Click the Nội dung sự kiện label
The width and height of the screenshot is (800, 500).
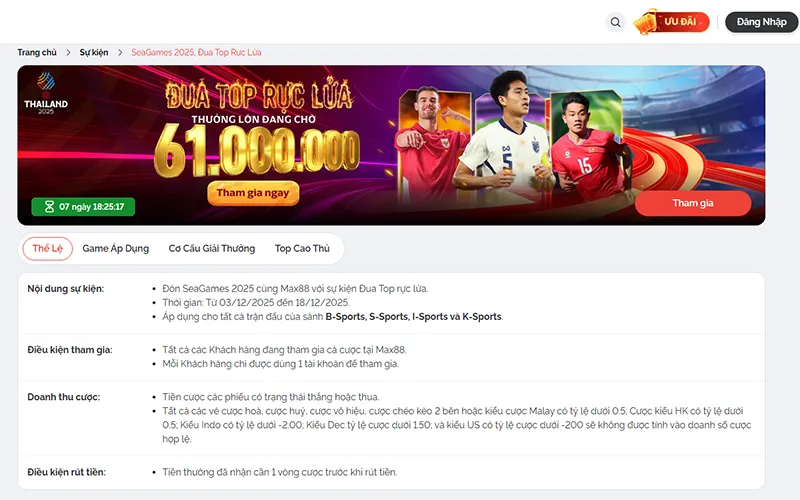pyautogui.click(x=66, y=289)
